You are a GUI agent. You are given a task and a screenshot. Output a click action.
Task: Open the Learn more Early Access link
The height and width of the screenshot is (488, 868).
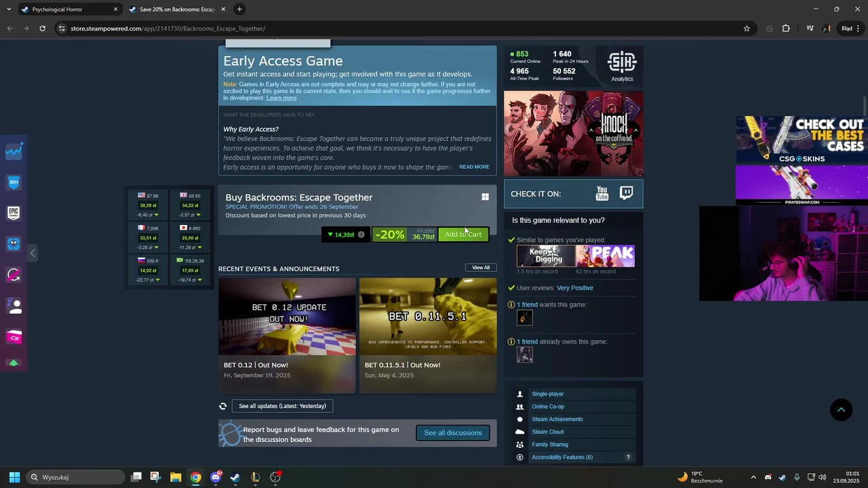(281, 98)
